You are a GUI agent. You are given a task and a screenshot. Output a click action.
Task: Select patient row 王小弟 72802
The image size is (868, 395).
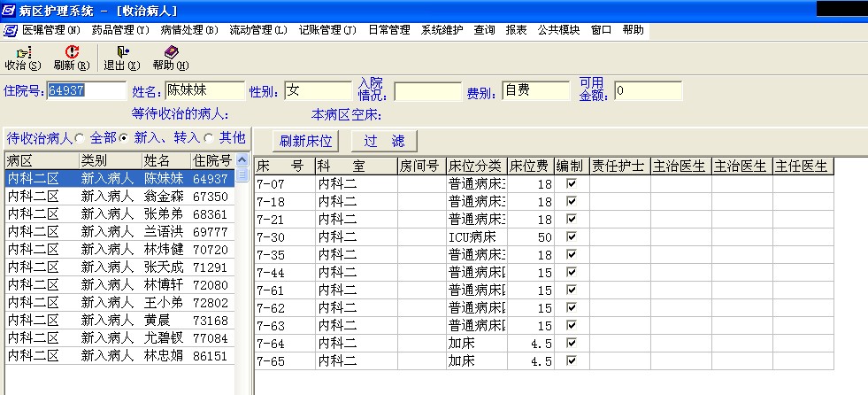[119, 303]
